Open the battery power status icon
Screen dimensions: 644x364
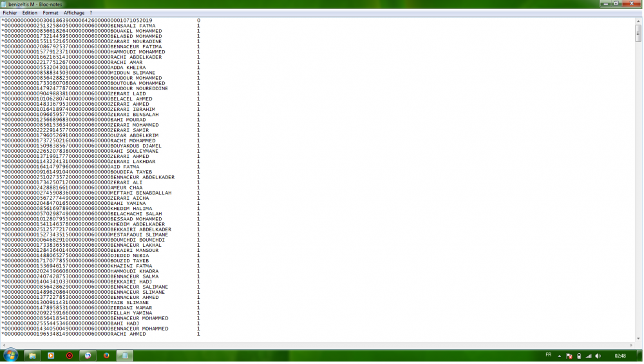tap(579, 356)
